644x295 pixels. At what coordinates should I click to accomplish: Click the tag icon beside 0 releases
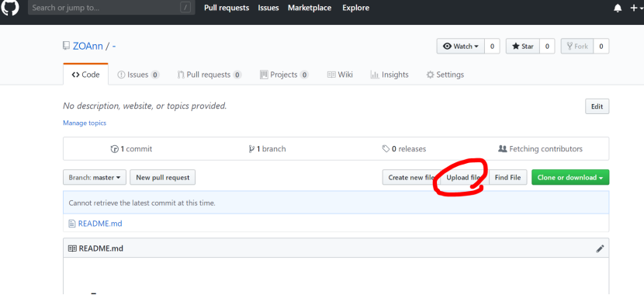click(x=386, y=149)
